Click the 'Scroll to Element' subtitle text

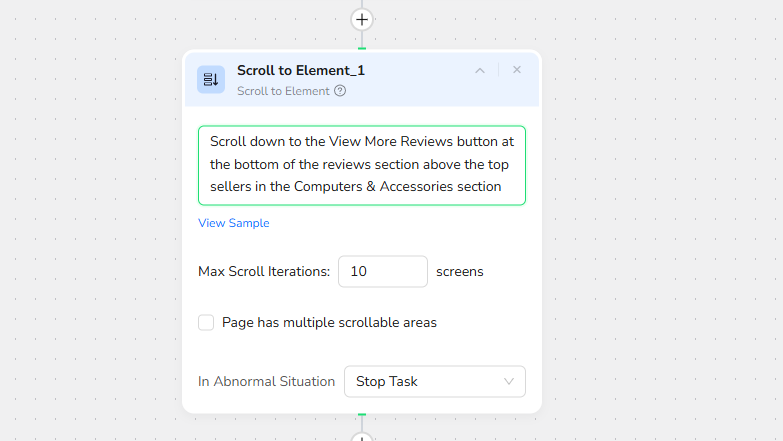pyautogui.click(x=283, y=91)
